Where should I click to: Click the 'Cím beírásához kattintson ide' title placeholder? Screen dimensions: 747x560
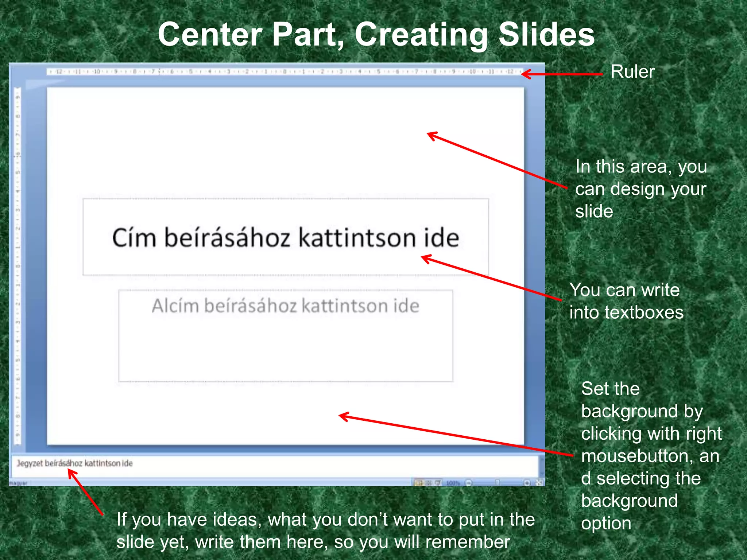(286, 237)
